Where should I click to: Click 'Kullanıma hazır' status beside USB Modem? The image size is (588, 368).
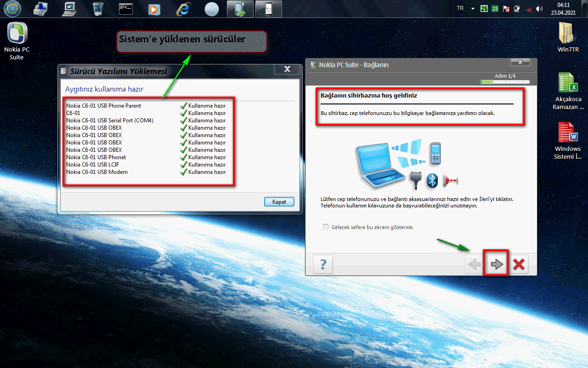click(207, 172)
